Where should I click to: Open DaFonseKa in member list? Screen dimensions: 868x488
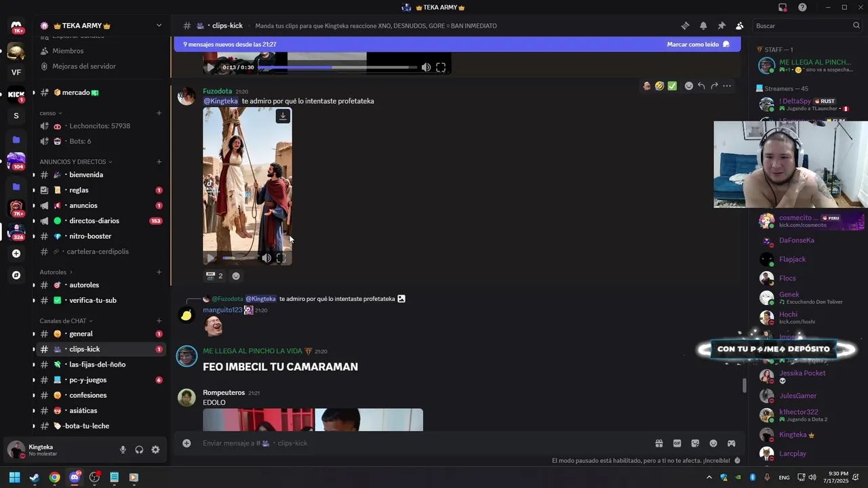pyautogui.click(x=797, y=241)
